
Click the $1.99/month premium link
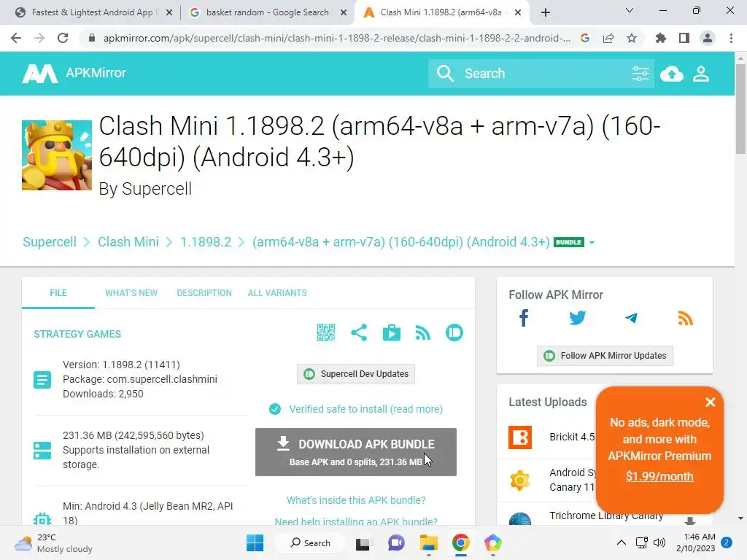coord(659,476)
